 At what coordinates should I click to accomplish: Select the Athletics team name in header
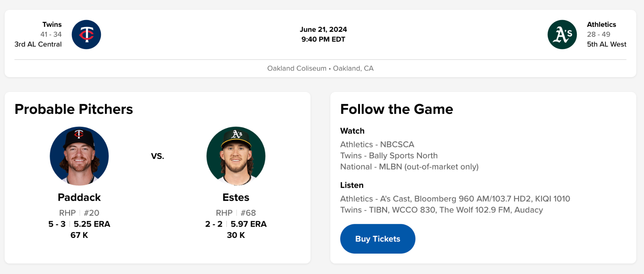[601, 24]
